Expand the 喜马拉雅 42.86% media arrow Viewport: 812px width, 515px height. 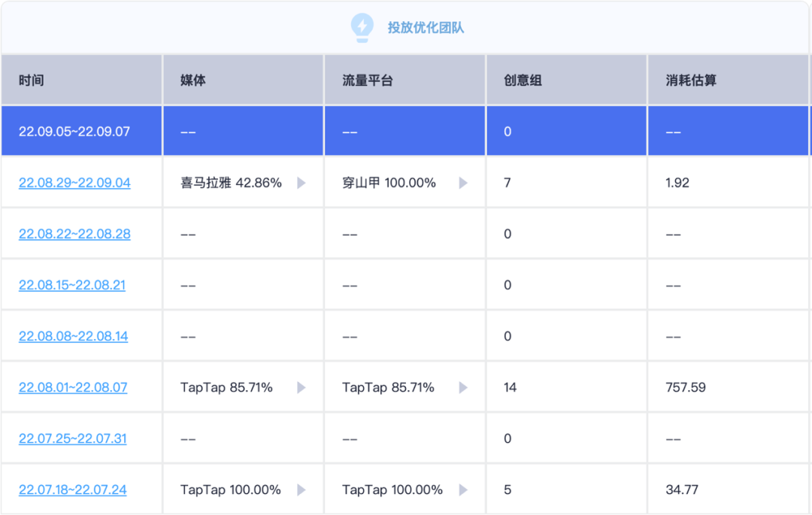tap(301, 183)
